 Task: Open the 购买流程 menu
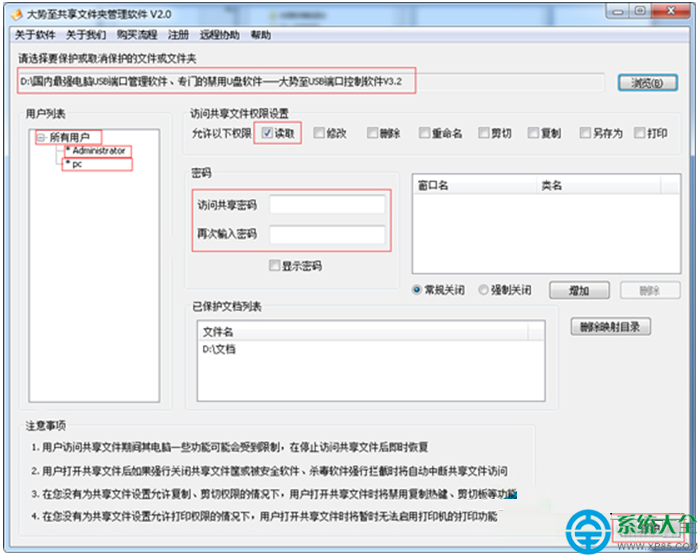coord(137,35)
